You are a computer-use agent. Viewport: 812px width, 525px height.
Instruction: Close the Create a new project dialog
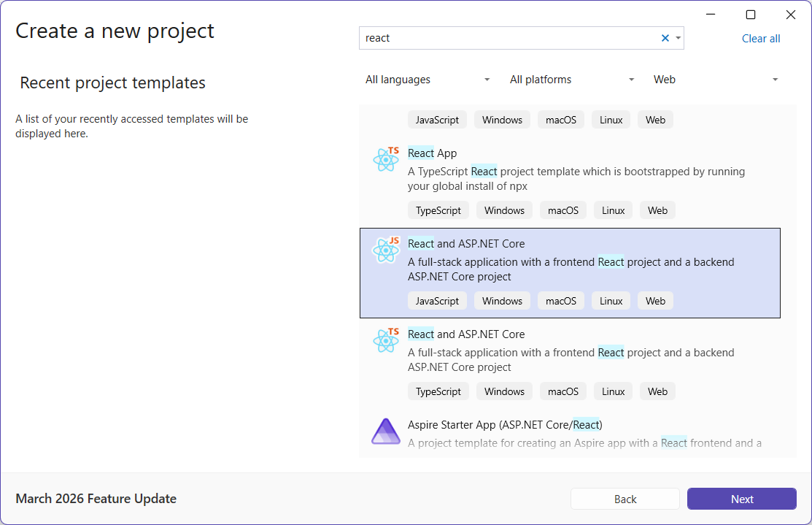[790, 15]
